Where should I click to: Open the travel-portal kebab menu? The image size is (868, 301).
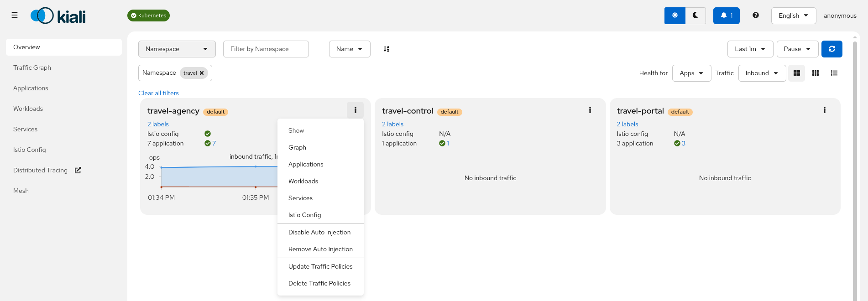click(x=824, y=110)
